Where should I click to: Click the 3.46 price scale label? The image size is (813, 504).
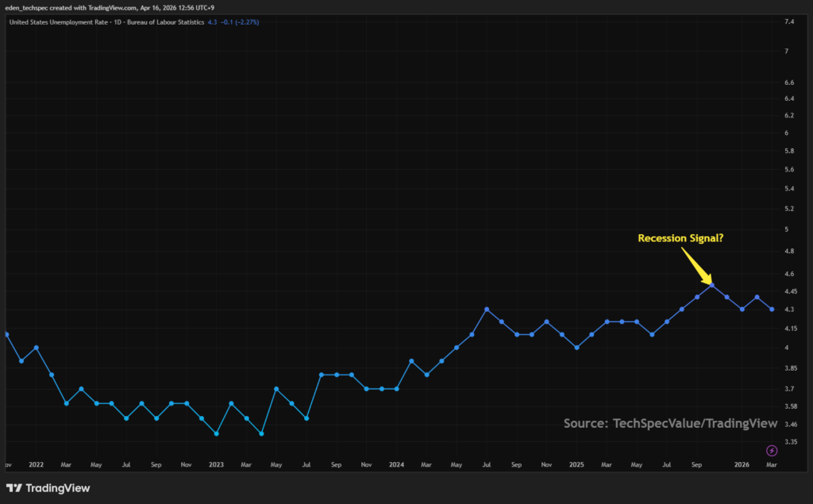coord(791,424)
